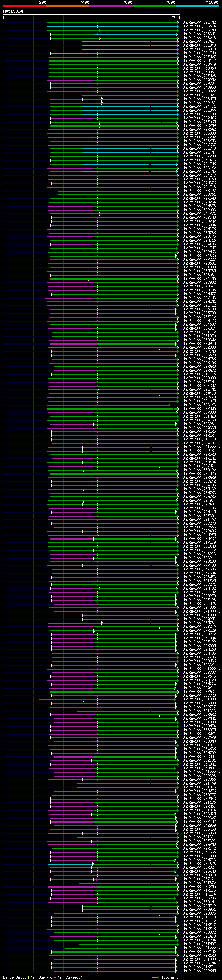Select the UniRef100_A5AY94 label
This screenshot has height=980, width=222.
(199, 462)
